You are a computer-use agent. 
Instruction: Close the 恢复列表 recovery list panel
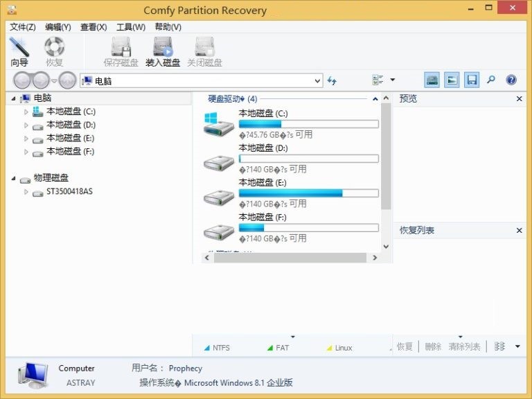pyautogui.click(x=519, y=231)
